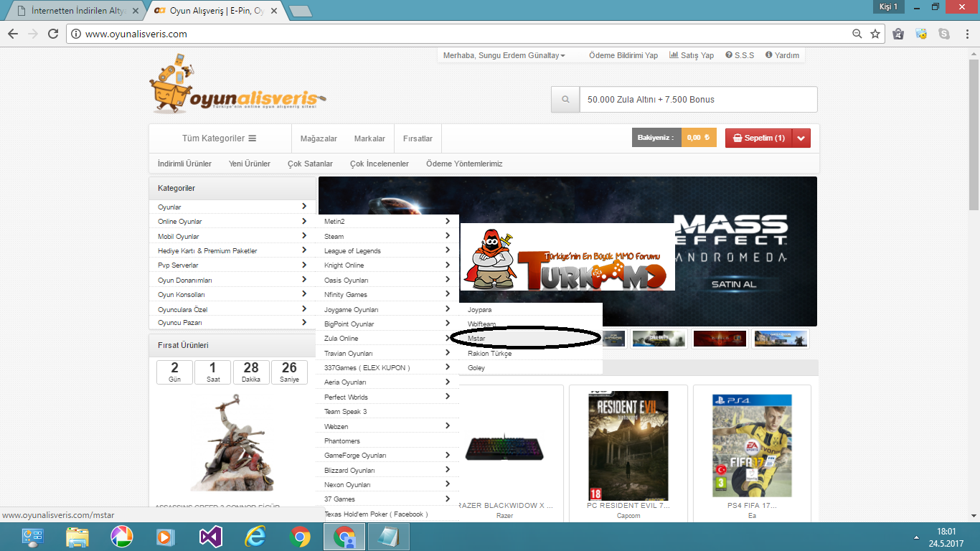
Task: Open the Control Panel taskbar icon
Action: tap(33, 537)
